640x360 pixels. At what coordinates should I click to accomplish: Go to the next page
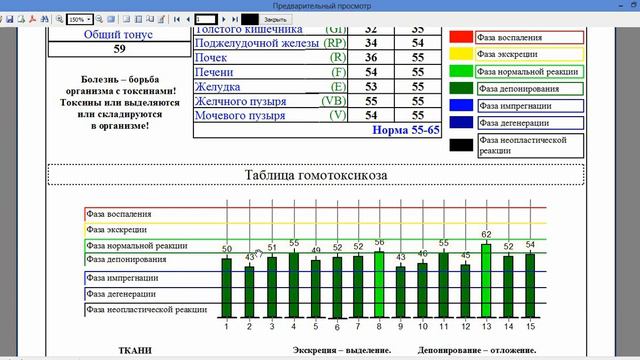click(224, 19)
